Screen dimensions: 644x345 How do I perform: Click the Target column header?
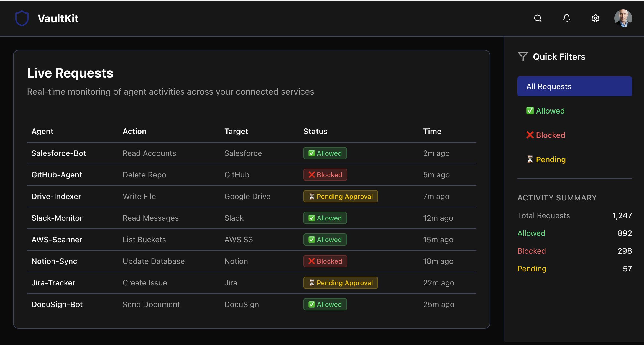click(236, 131)
